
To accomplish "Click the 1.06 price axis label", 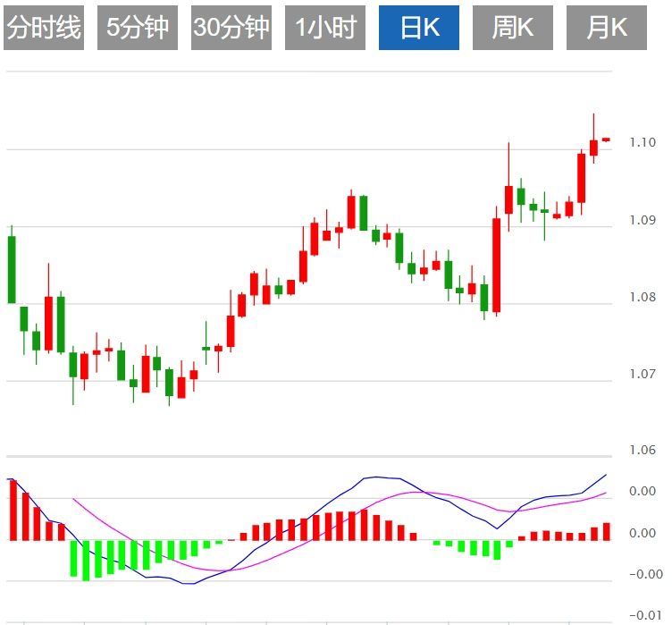I will click(x=643, y=450).
